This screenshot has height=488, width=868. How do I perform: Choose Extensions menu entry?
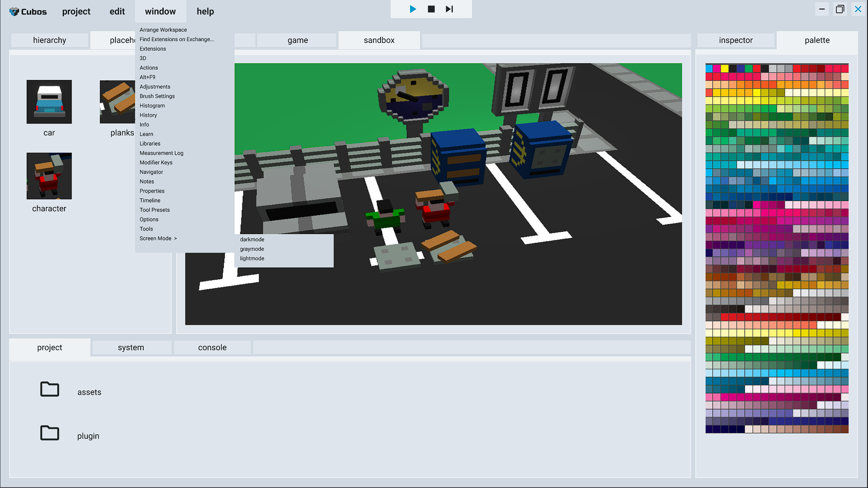[153, 49]
